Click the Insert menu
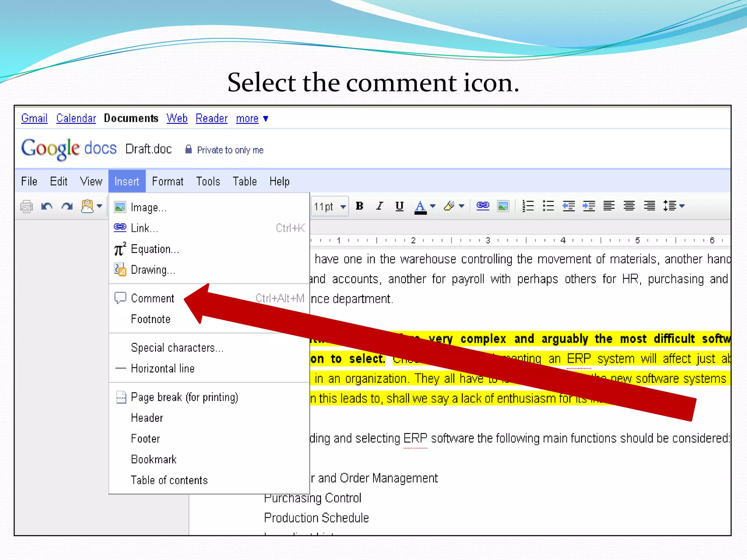The height and width of the screenshot is (560, 747). [x=127, y=181]
